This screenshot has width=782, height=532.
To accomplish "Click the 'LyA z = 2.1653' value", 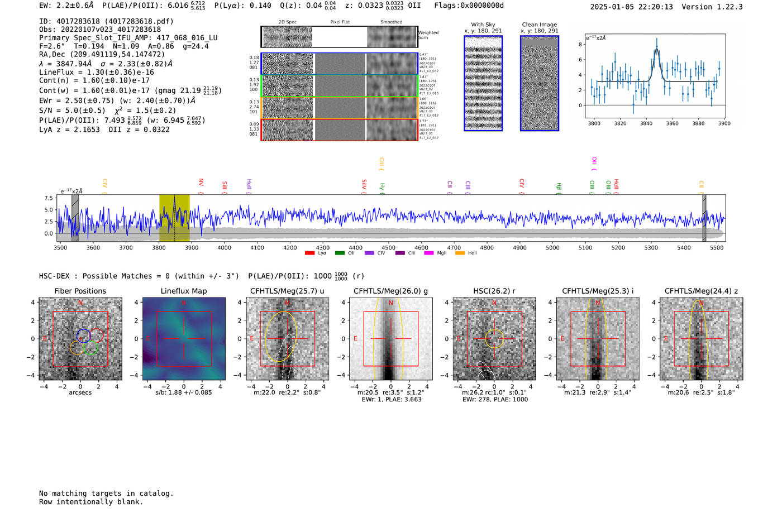I will [69, 130].
